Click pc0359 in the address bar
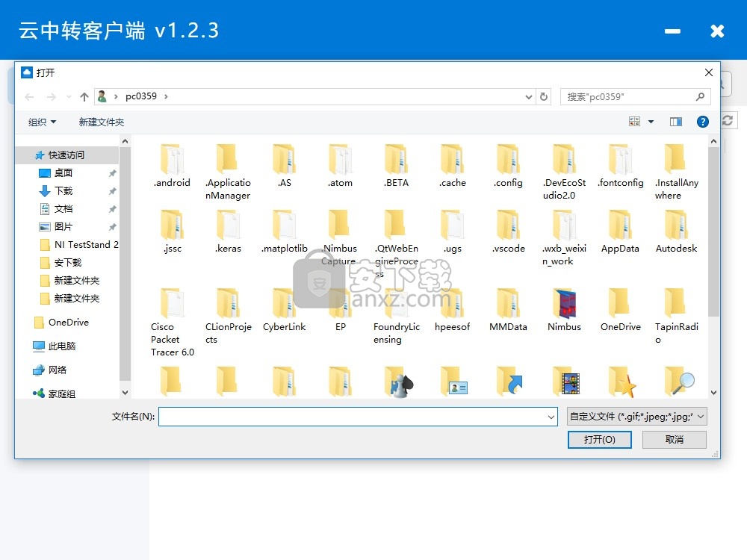 [141, 96]
